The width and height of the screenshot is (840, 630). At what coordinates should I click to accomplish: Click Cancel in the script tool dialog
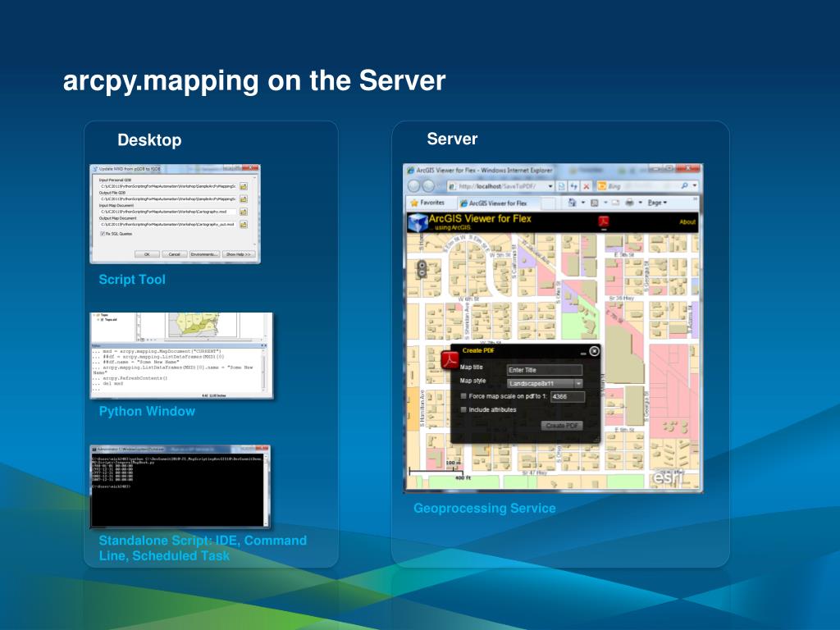[x=175, y=254]
